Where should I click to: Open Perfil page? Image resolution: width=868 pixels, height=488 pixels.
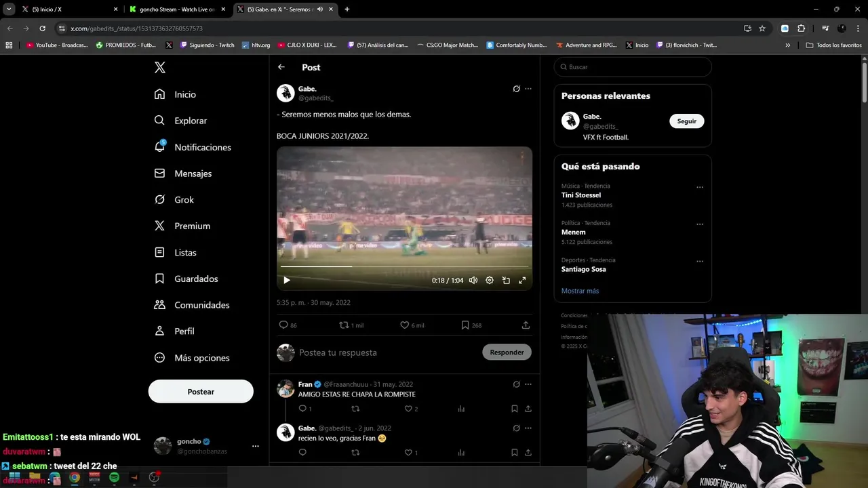point(174,331)
